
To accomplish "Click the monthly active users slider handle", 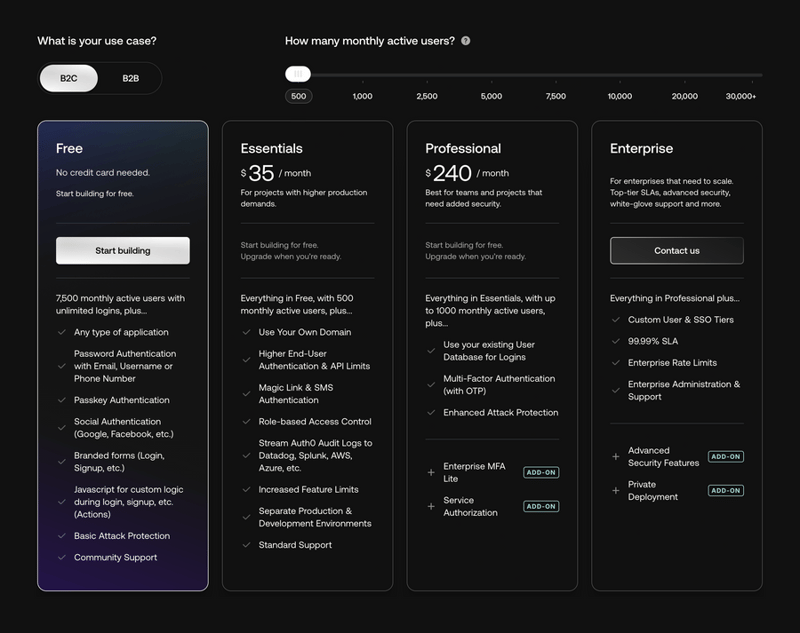I will click(300, 73).
